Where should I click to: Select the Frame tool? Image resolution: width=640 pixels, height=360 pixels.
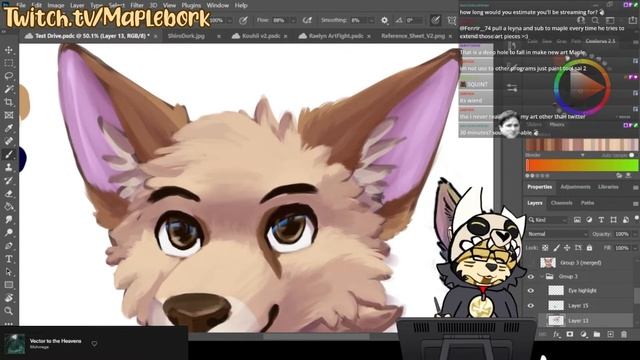pos(9,116)
